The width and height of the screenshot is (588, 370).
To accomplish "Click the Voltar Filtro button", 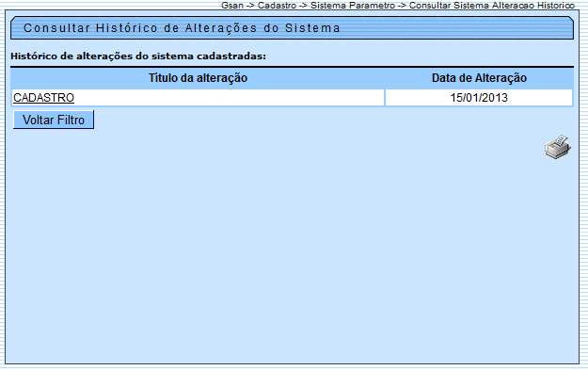I will 54,120.
